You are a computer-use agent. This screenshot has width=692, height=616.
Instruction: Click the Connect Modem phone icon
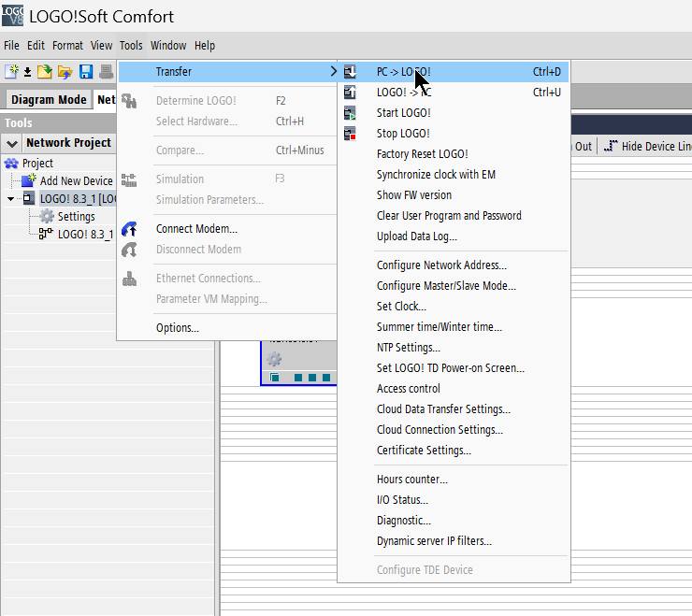[x=129, y=229]
